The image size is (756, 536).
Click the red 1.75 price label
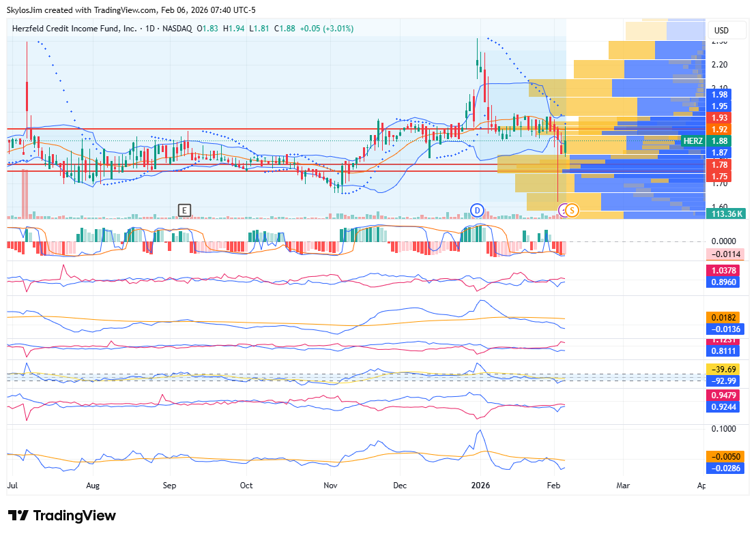coord(719,177)
